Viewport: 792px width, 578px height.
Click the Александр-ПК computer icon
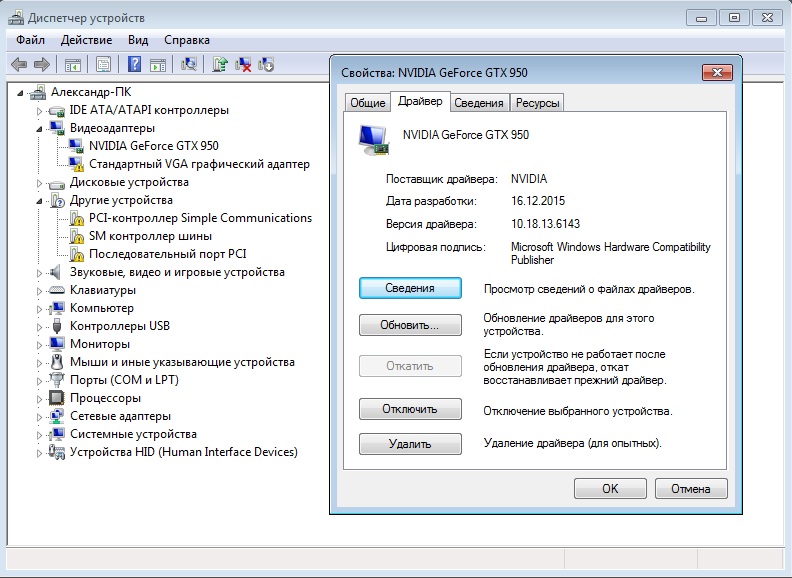tap(38, 92)
